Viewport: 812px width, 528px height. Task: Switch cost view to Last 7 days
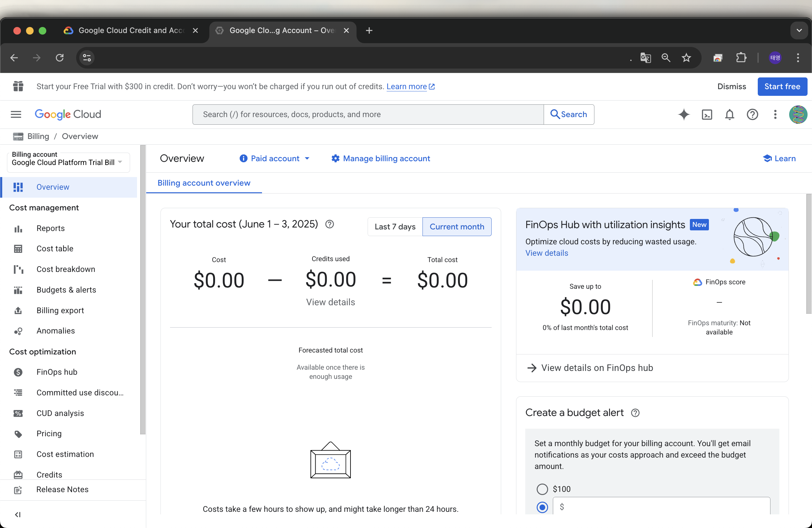coord(395,227)
